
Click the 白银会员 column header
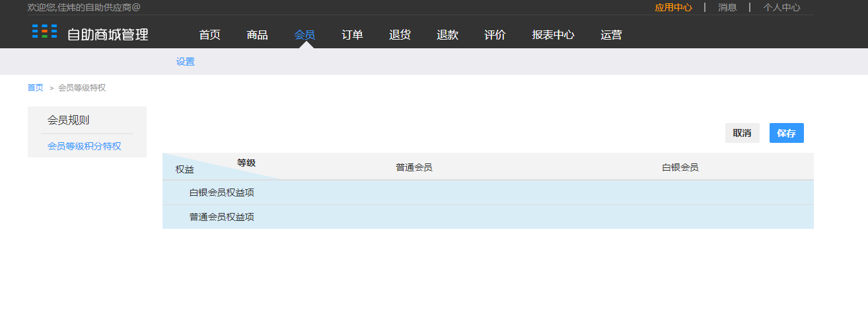[680, 167]
